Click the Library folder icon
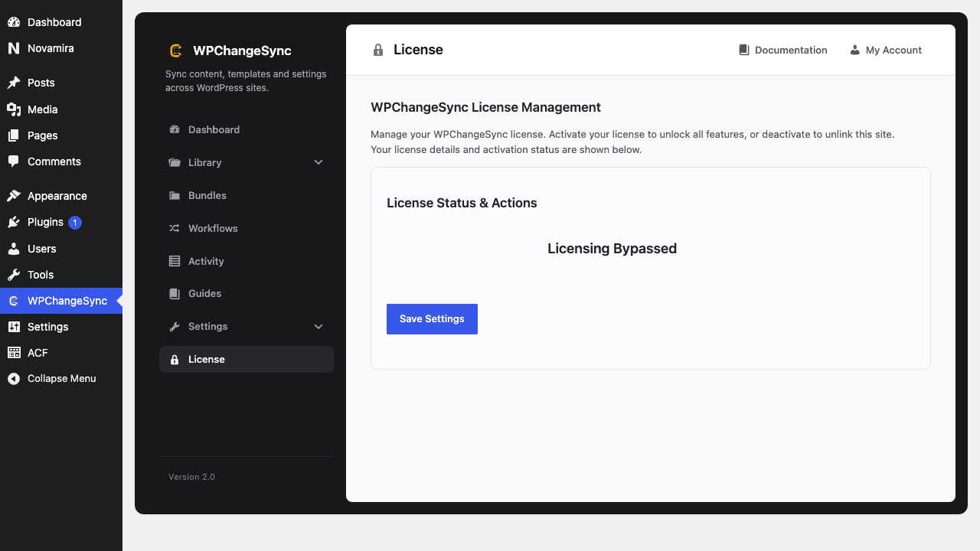The image size is (980, 551). tap(175, 162)
